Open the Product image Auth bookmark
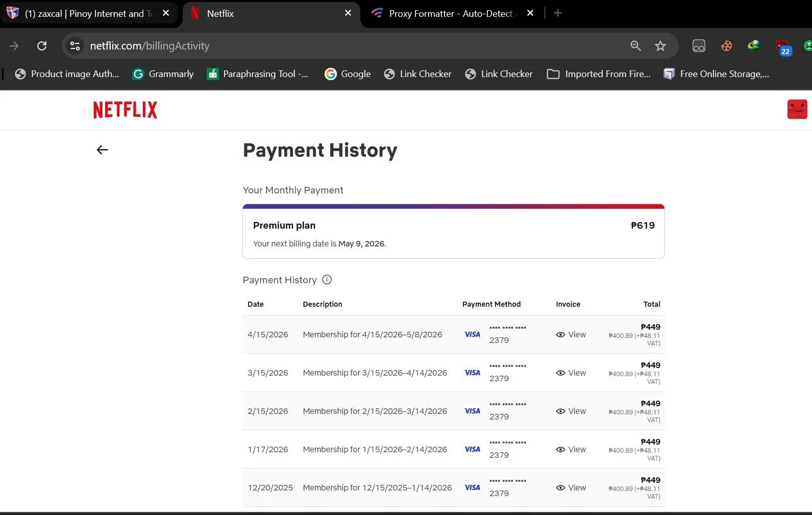The height and width of the screenshot is (515, 812). pos(67,74)
